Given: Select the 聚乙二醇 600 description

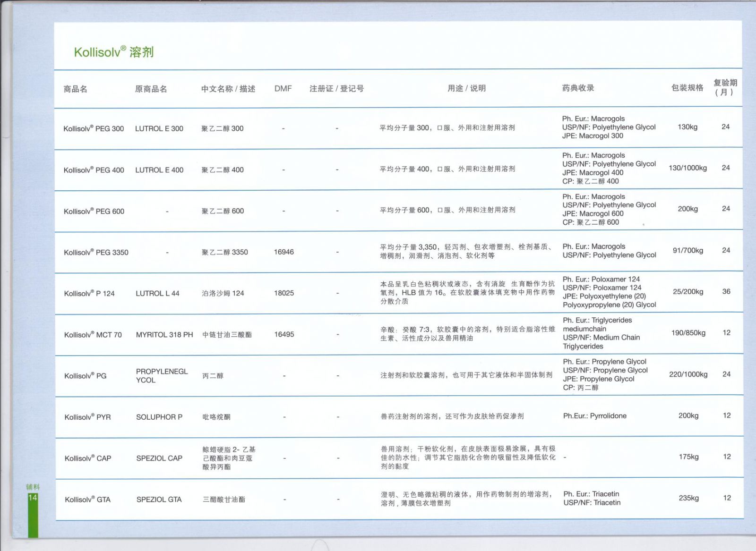Looking at the screenshot, I should [223, 211].
